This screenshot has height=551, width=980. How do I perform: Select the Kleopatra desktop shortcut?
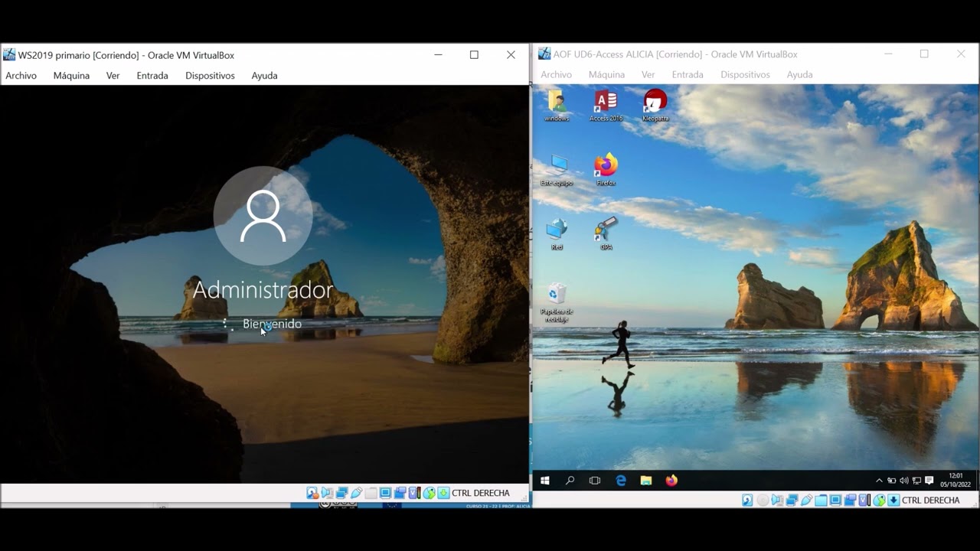[x=655, y=106]
